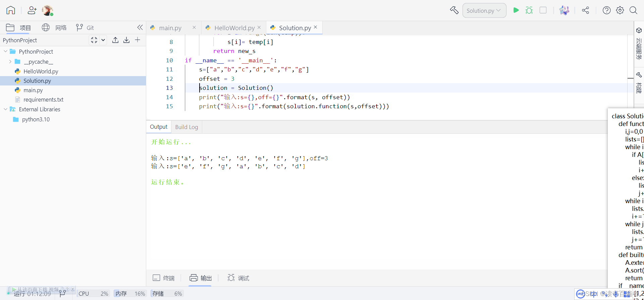Click code line 'offset = 3'
The width and height of the screenshot is (644, 300).
point(217,79)
